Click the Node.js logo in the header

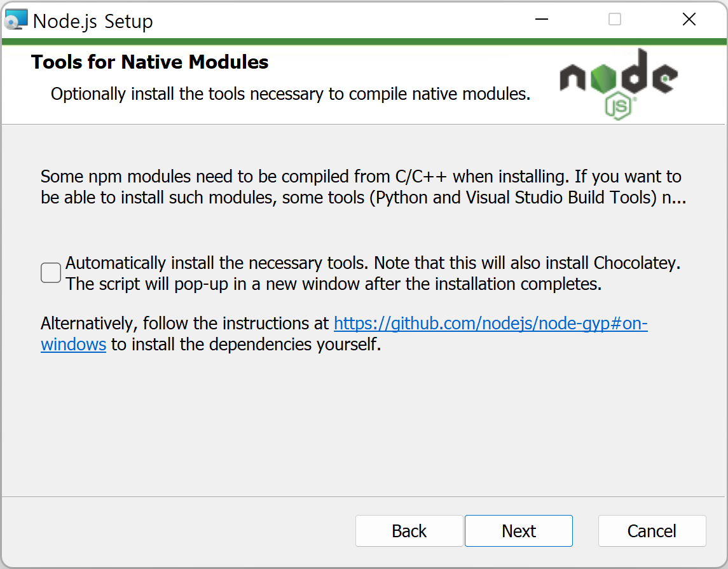point(619,84)
